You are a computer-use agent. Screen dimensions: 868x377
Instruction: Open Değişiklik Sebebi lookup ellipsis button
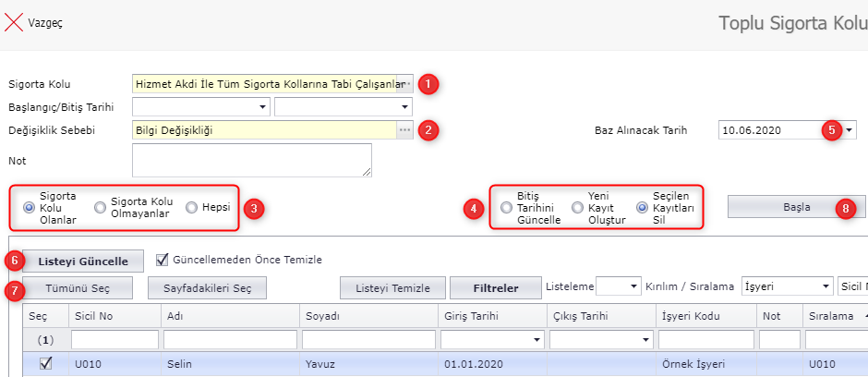pyautogui.click(x=404, y=130)
